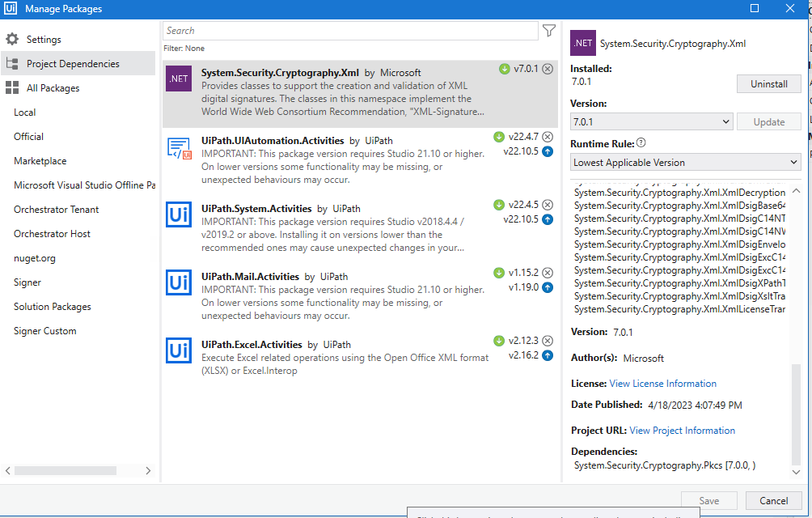Click the Uninstall button

pos(769,84)
